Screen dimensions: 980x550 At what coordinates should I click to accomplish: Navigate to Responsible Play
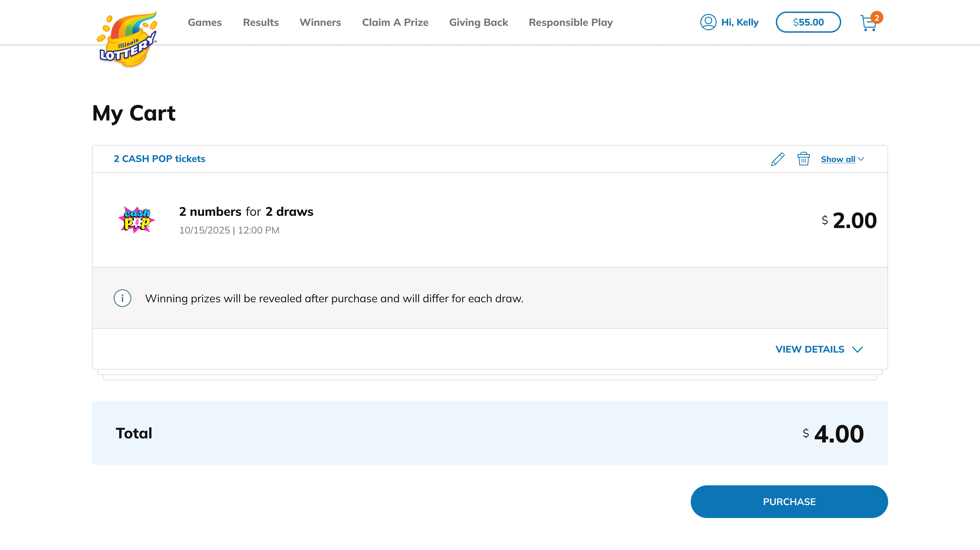pos(571,22)
